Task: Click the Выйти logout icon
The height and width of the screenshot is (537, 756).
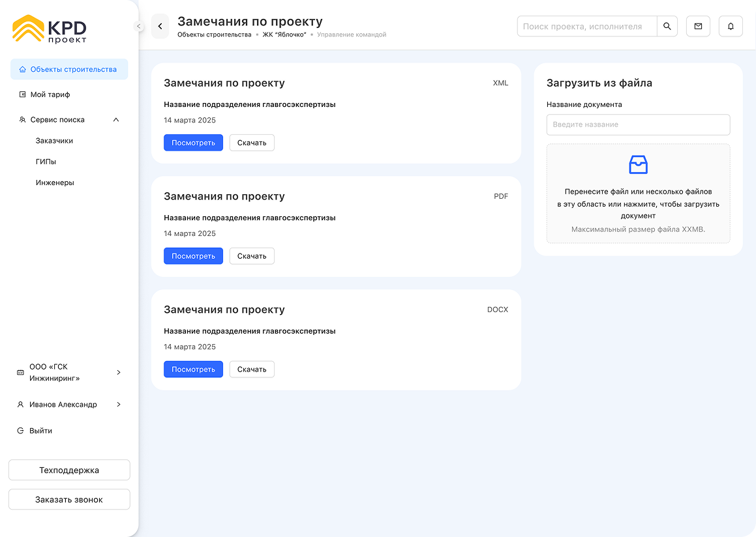Action: click(20, 431)
